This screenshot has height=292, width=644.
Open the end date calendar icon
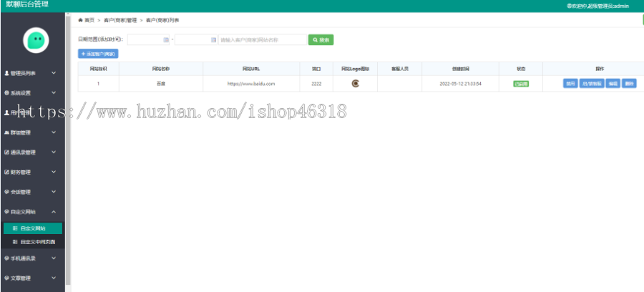[x=213, y=40]
